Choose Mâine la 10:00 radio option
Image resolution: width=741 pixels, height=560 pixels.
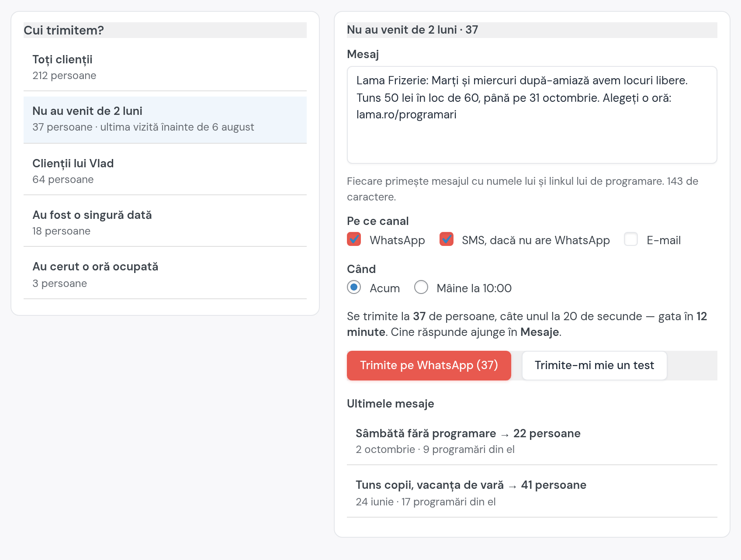(421, 287)
